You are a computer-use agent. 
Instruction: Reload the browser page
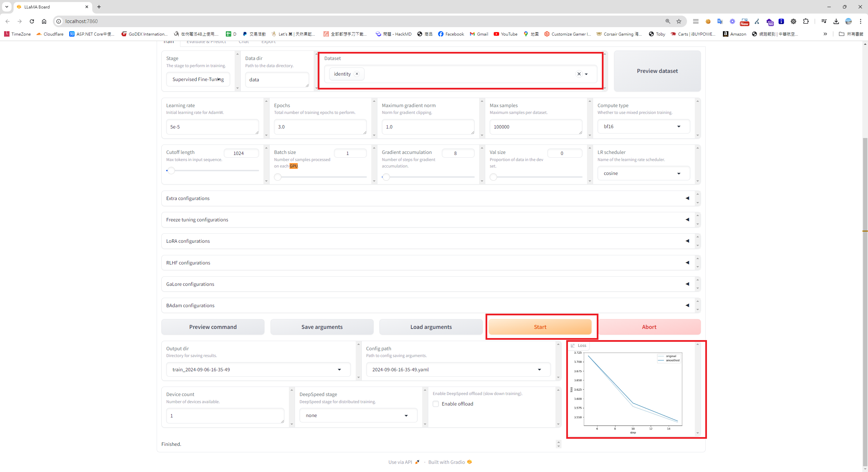tap(32, 21)
